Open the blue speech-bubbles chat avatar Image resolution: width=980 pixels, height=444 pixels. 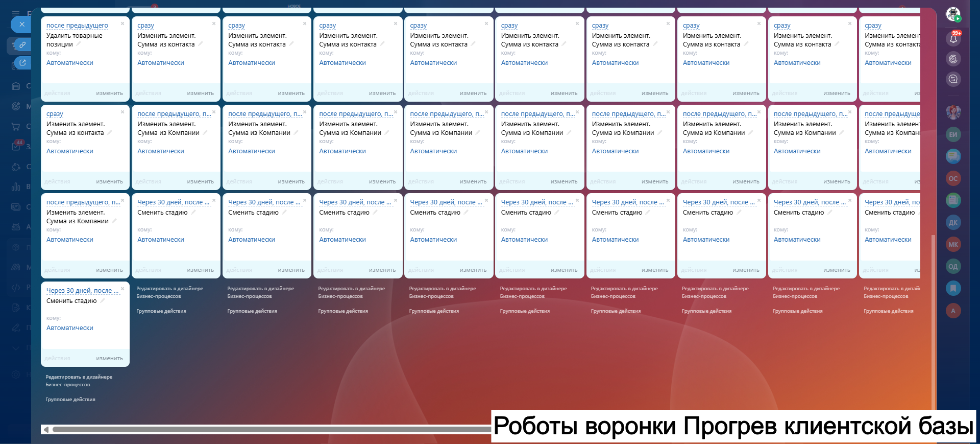953,156
